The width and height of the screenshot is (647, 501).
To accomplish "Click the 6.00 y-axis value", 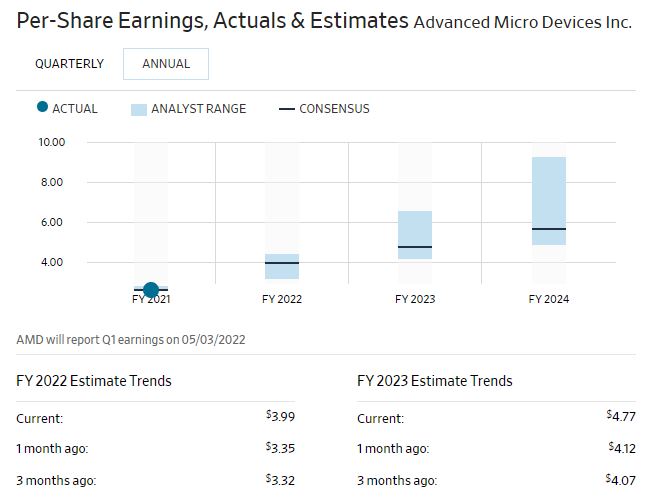I will tap(52, 222).
